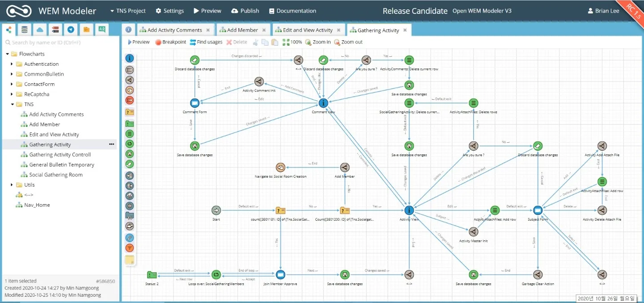
Task: Open the data model database tab icon
Action: click(x=24, y=30)
